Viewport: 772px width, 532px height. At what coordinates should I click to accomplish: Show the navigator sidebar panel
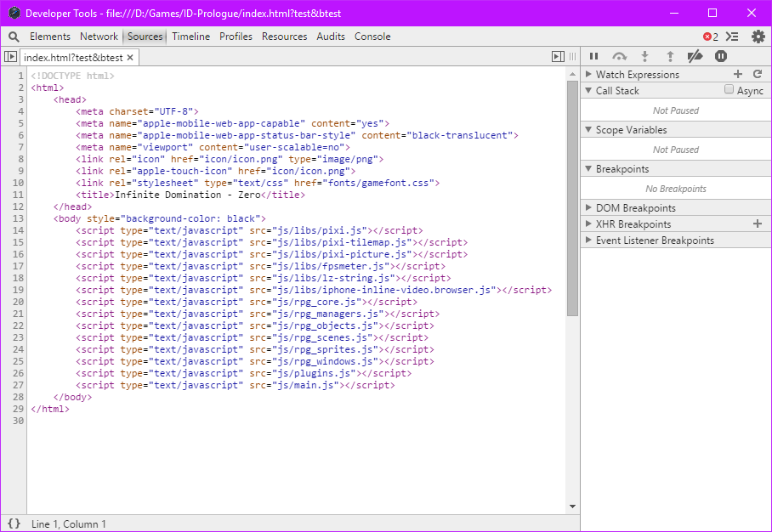point(10,57)
